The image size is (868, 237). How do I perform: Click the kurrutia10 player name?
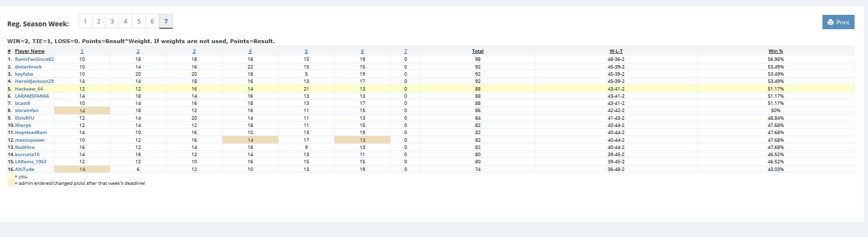(27, 155)
